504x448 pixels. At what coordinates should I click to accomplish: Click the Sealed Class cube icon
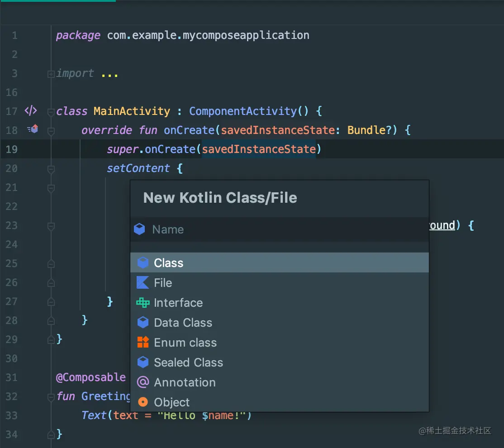(x=143, y=362)
